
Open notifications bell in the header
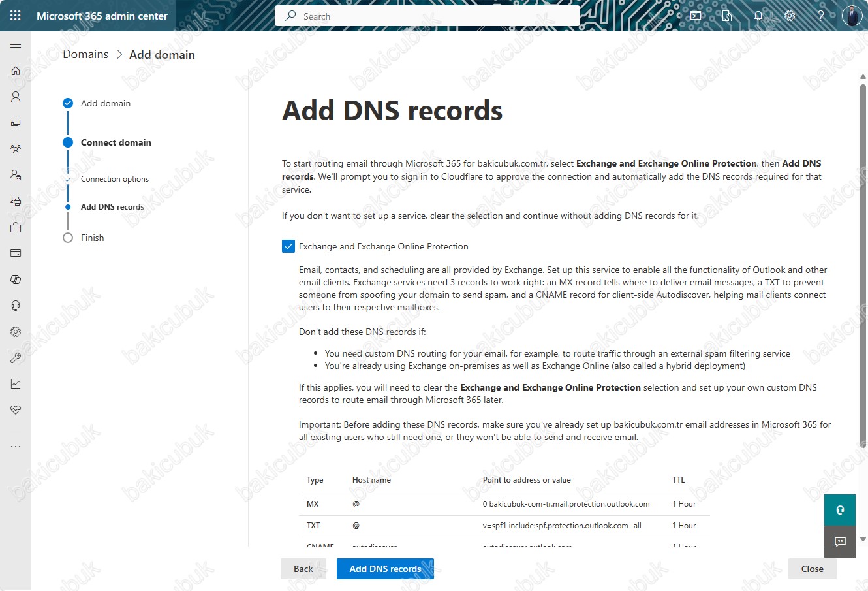[x=758, y=16]
